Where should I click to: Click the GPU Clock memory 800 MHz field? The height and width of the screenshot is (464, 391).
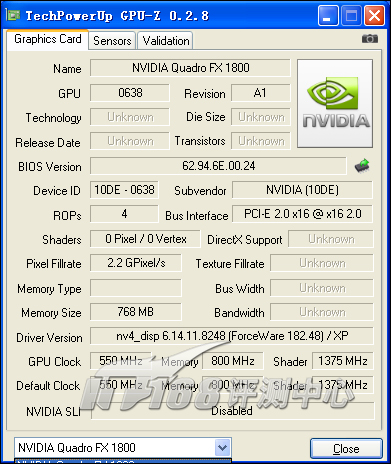233,361
